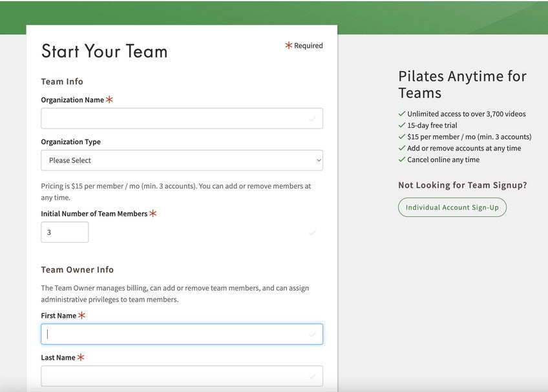Click the validation checkmark in First Name field
Screen dimensions: 548x392
click(x=313, y=335)
